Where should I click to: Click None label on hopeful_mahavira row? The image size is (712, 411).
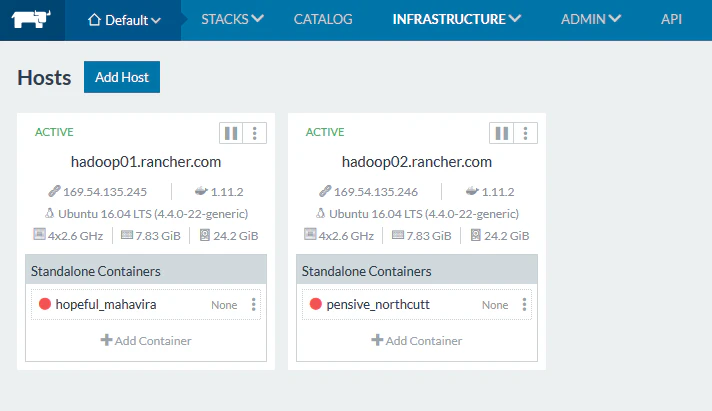click(x=224, y=305)
